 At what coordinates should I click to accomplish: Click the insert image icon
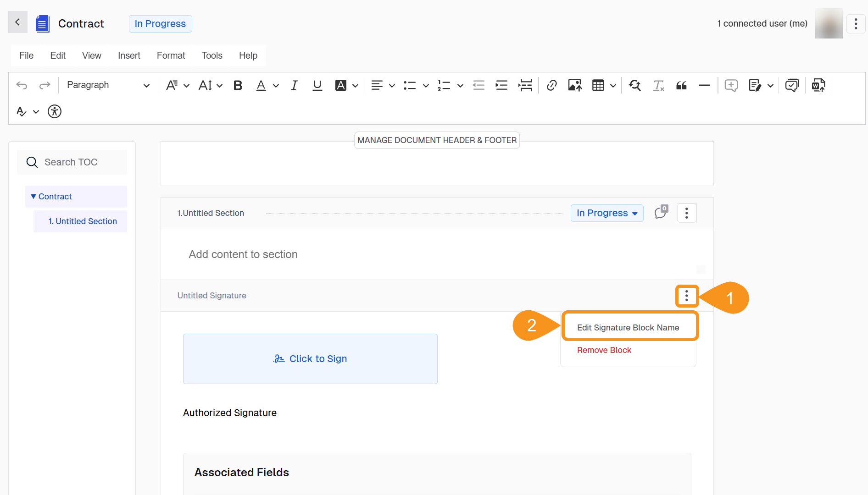click(574, 85)
